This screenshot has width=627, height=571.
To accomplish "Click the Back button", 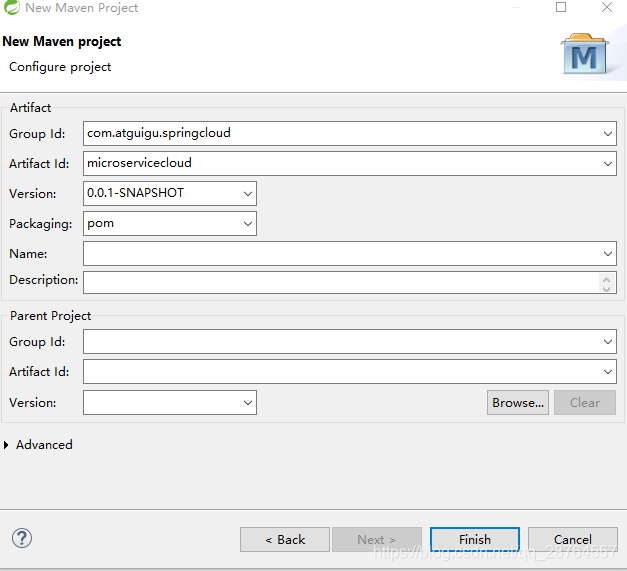I will [x=285, y=539].
